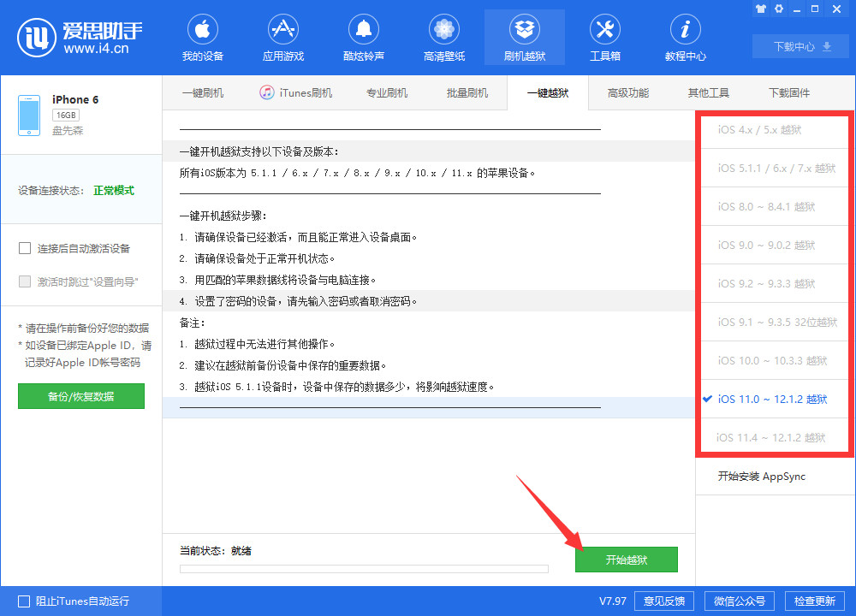Open 高清壁纸 wallpapers section

444,38
